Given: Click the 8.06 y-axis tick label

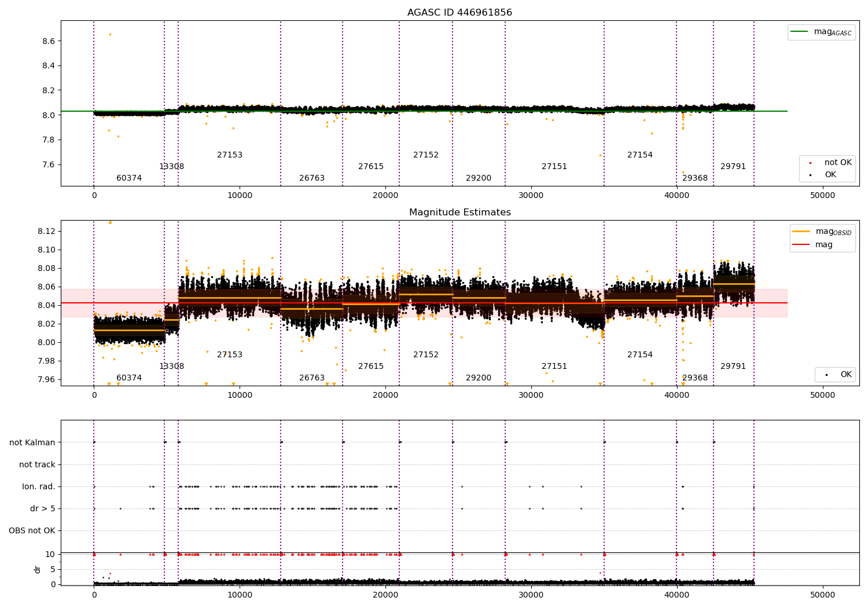Looking at the screenshot, I should tap(46, 287).
